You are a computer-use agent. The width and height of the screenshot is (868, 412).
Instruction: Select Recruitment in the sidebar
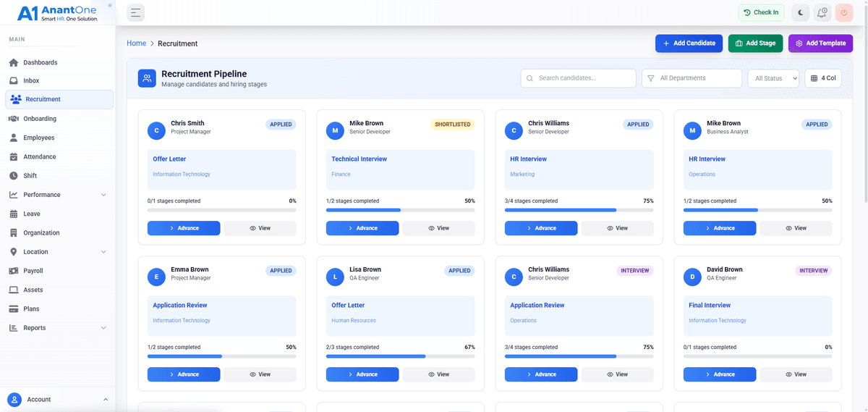click(59, 99)
